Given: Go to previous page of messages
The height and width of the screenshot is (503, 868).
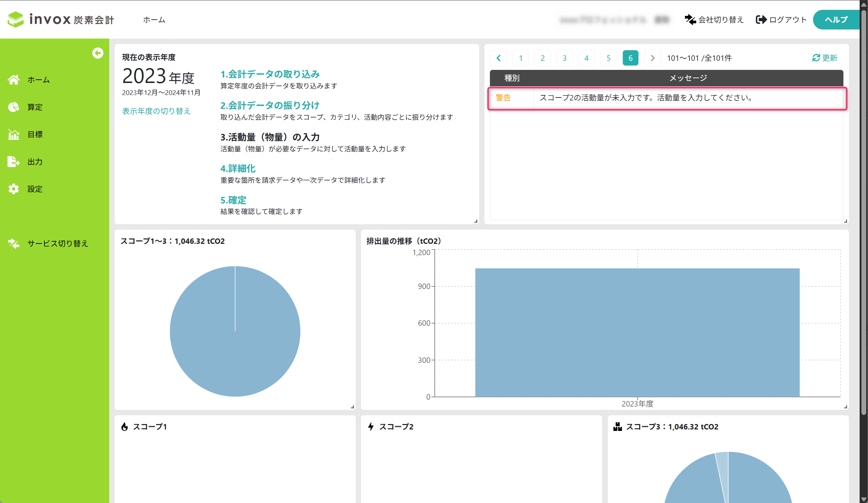Looking at the screenshot, I should pos(499,58).
